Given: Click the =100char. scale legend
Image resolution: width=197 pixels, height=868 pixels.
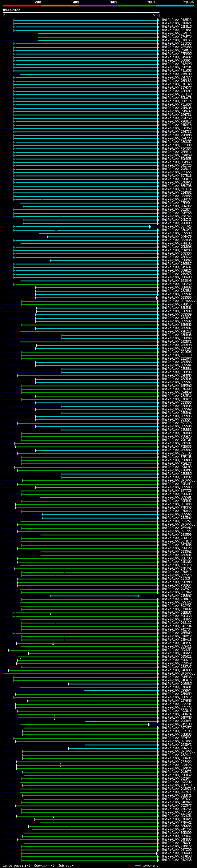Looking at the screenshot, I should tap(146, 865).
